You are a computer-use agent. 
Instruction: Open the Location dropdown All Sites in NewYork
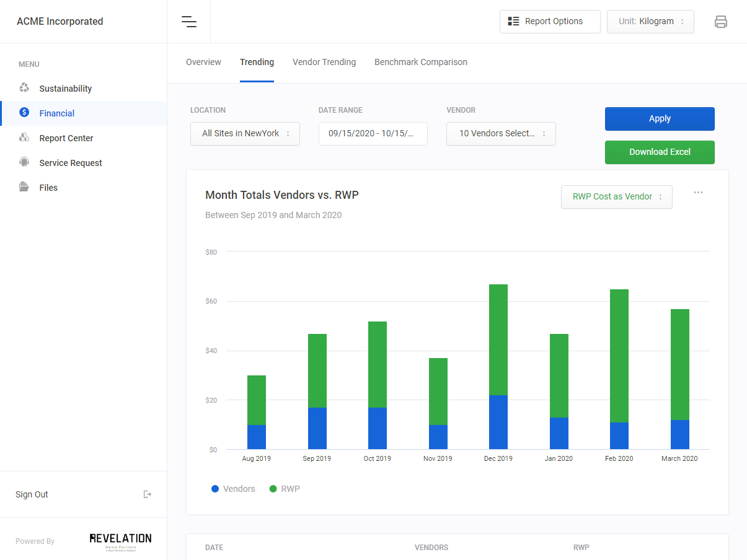pyautogui.click(x=245, y=134)
